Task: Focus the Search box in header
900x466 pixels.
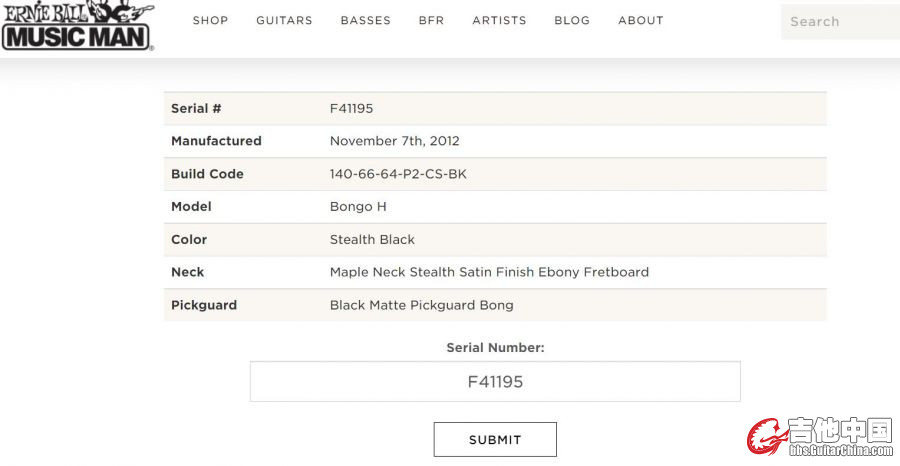Action: 840,22
